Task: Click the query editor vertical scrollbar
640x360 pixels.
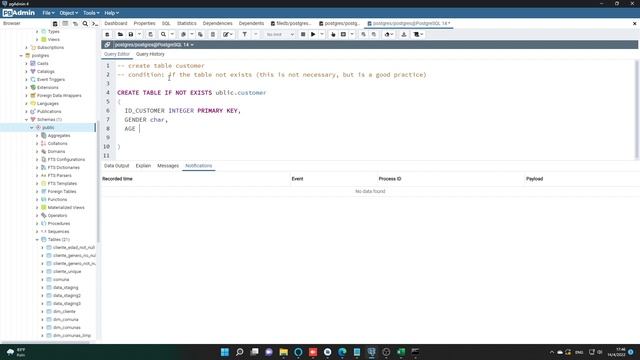Action: click(x=636, y=109)
